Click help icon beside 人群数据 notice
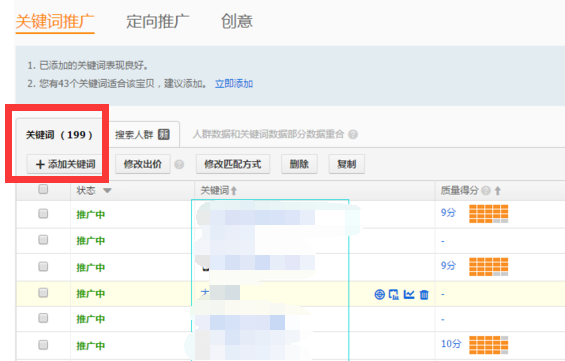This screenshot has height=361, width=565. click(x=353, y=134)
